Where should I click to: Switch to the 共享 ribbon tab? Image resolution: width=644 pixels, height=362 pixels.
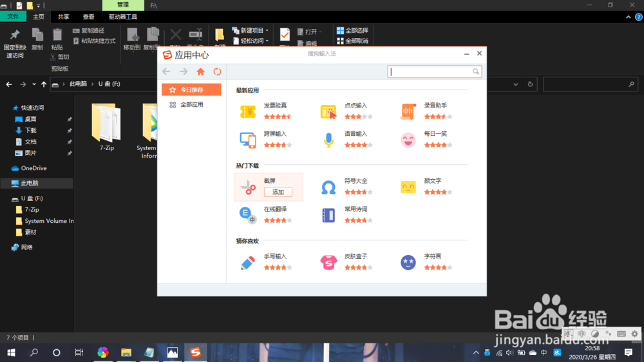click(x=64, y=17)
